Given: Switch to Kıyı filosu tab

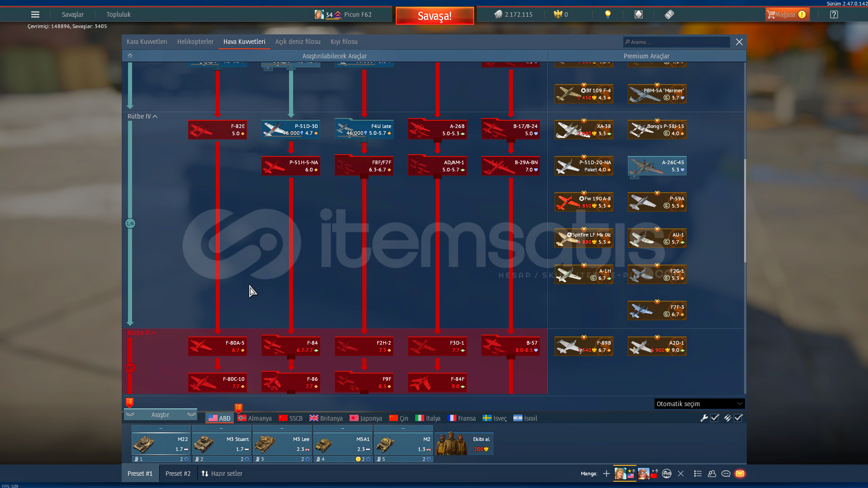Looking at the screenshot, I should point(344,42).
